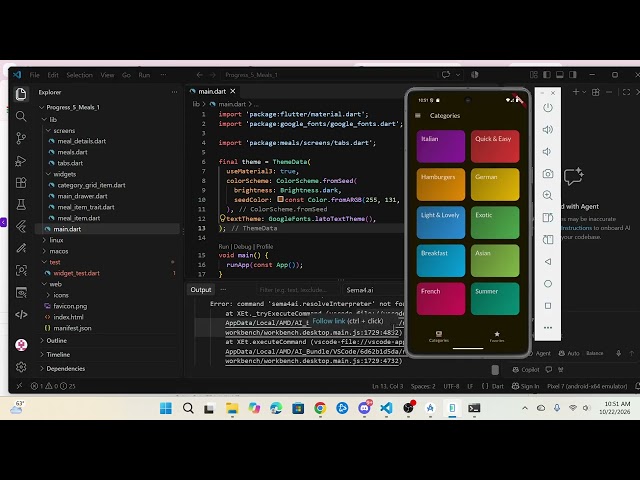The width and height of the screenshot is (640, 480).
Task: Toggle the secondary sidebar layout icon
Action: coord(573,75)
